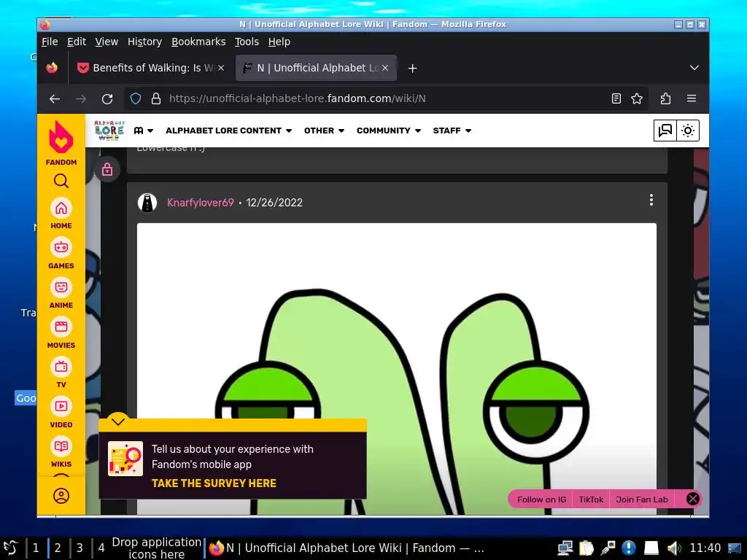Open the TV section in sidebar

(61, 373)
